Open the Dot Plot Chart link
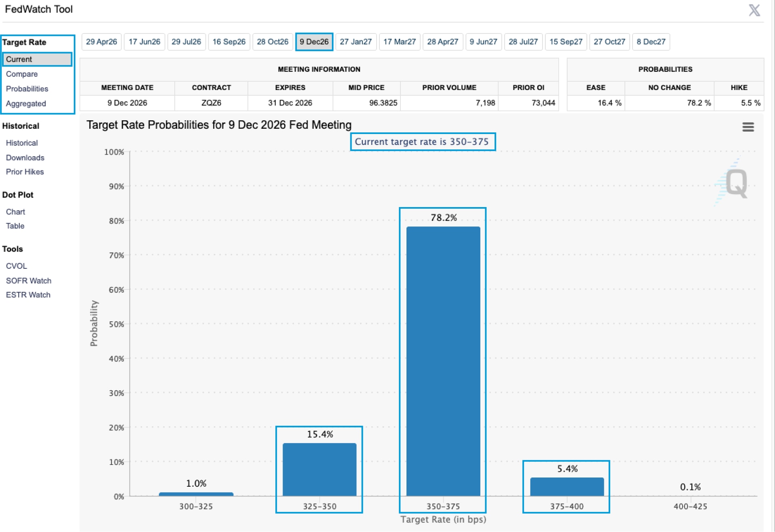Viewport: 775px width, 532px height. pyautogui.click(x=15, y=212)
